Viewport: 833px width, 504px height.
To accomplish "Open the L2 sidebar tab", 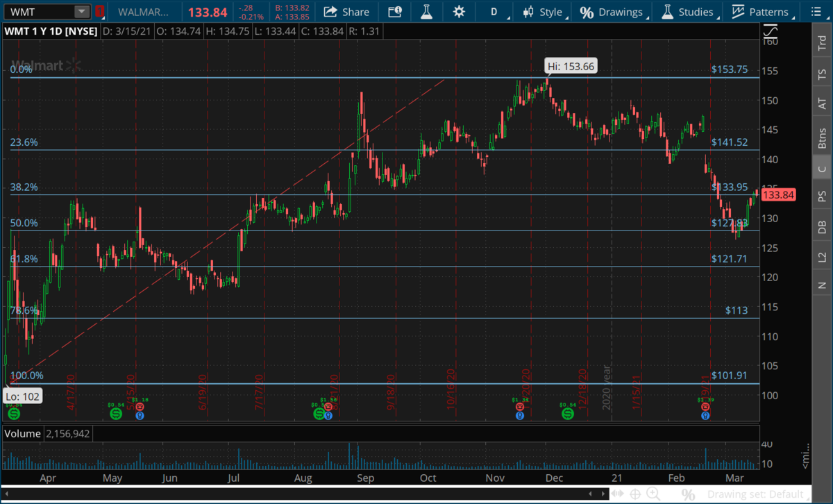I will pos(822,257).
